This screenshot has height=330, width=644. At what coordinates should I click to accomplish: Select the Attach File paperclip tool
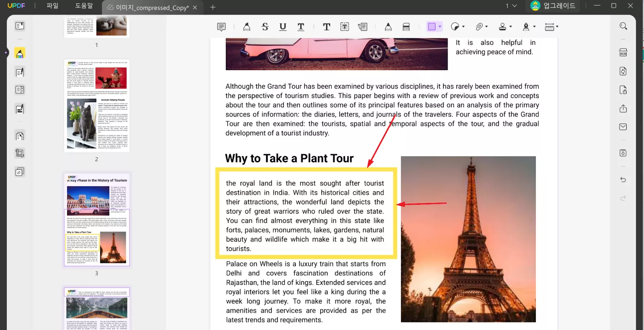click(x=479, y=27)
